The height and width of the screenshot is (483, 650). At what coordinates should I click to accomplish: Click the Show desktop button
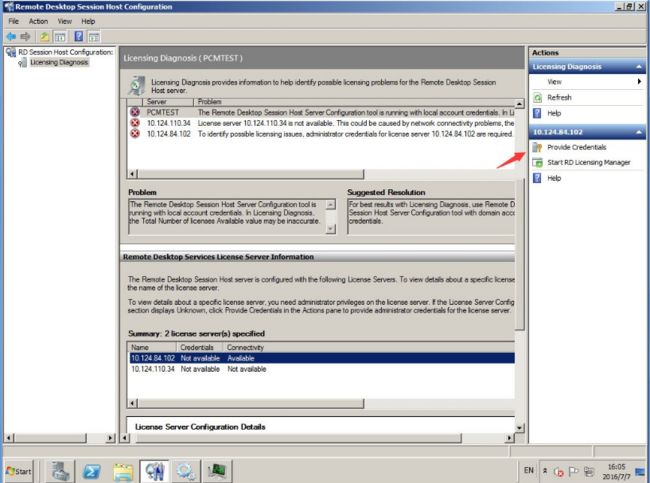[641, 471]
